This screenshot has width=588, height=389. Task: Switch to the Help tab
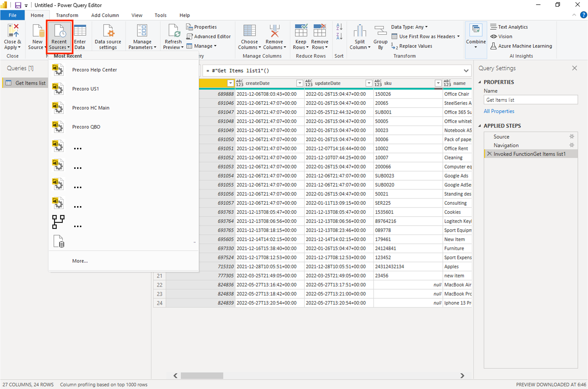(185, 15)
